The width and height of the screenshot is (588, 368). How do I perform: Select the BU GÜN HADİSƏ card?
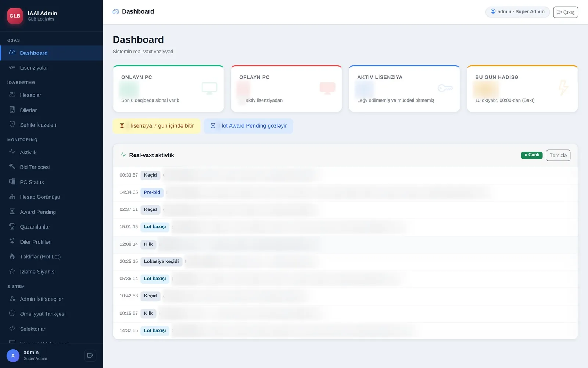522,88
